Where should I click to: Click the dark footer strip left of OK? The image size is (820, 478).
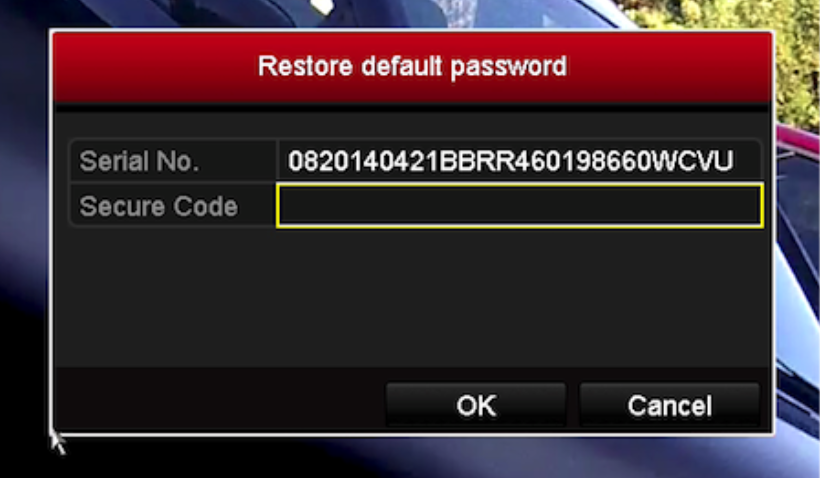pyautogui.click(x=220, y=400)
